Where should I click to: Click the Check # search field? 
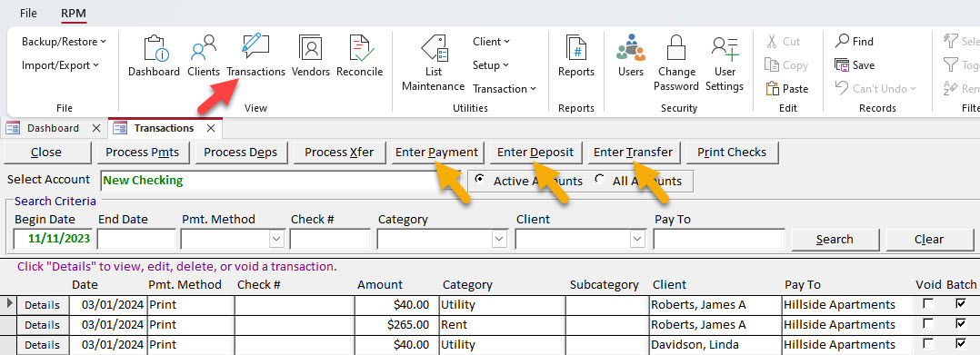pyautogui.click(x=330, y=239)
